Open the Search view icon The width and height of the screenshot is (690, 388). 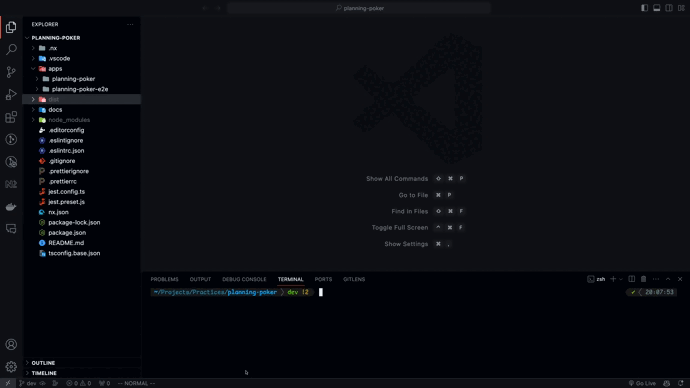click(11, 49)
